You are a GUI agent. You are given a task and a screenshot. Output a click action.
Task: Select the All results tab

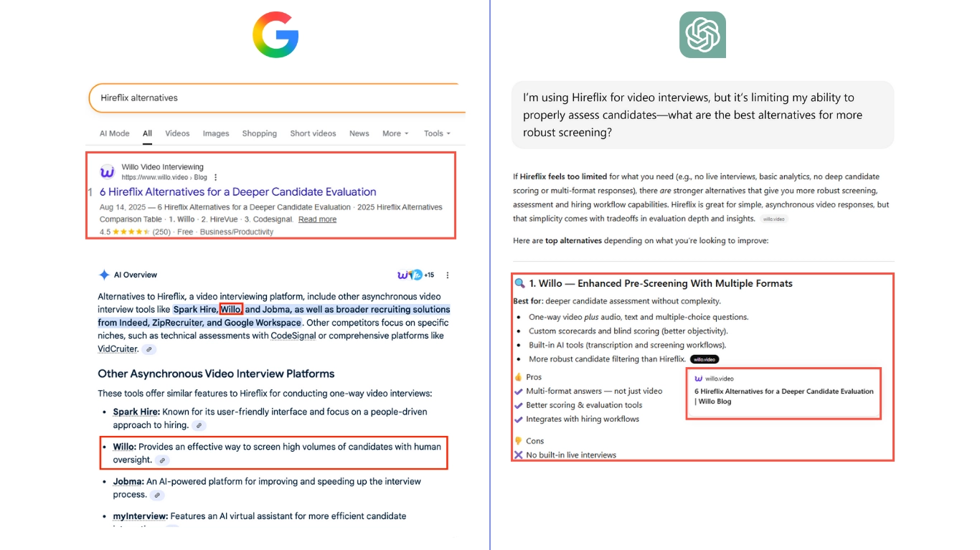[x=147, y=133]
